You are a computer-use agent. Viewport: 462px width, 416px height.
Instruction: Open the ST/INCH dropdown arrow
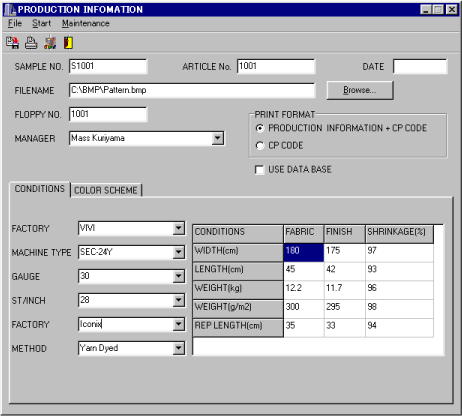point(179,300)
